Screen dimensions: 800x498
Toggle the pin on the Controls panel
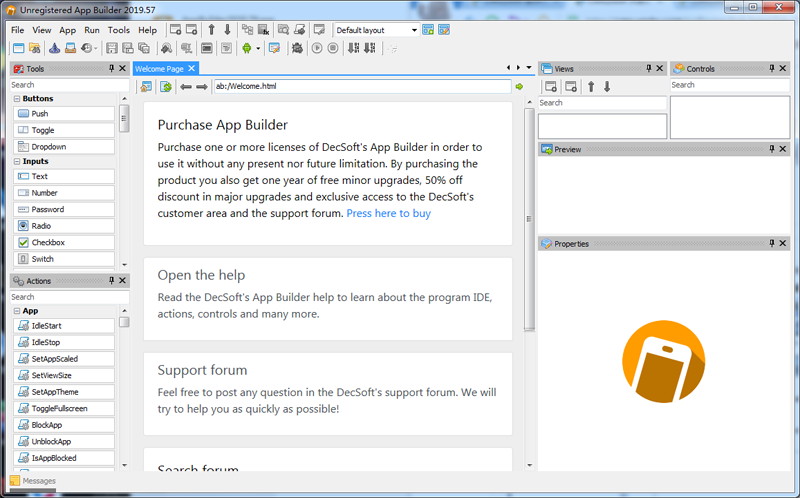pyautogui.click(x=771, y=68)
